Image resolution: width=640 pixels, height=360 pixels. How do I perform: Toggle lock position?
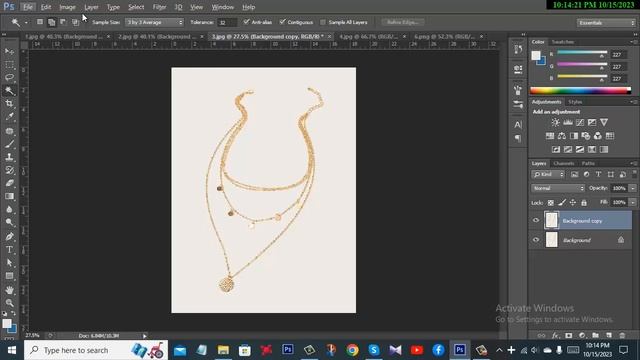573,202
